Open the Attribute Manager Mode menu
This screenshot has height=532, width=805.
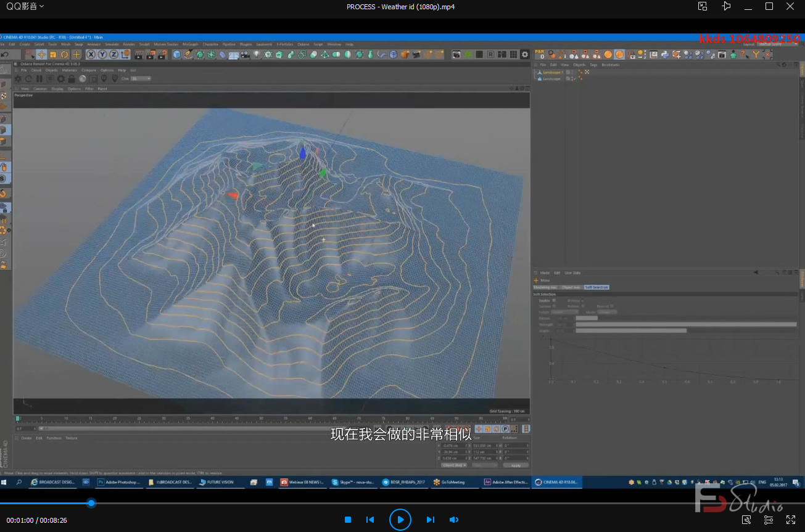point(545,272)
